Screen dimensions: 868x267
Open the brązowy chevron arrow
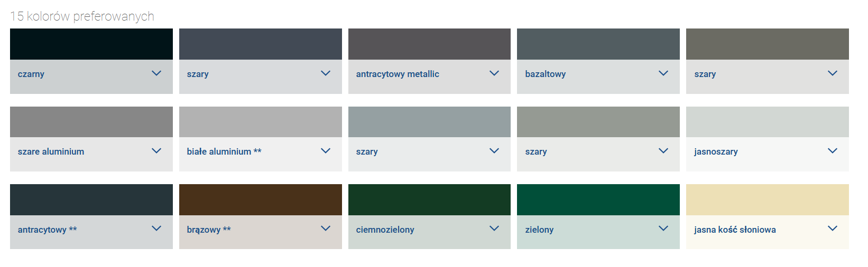click(x=326, y=228)
